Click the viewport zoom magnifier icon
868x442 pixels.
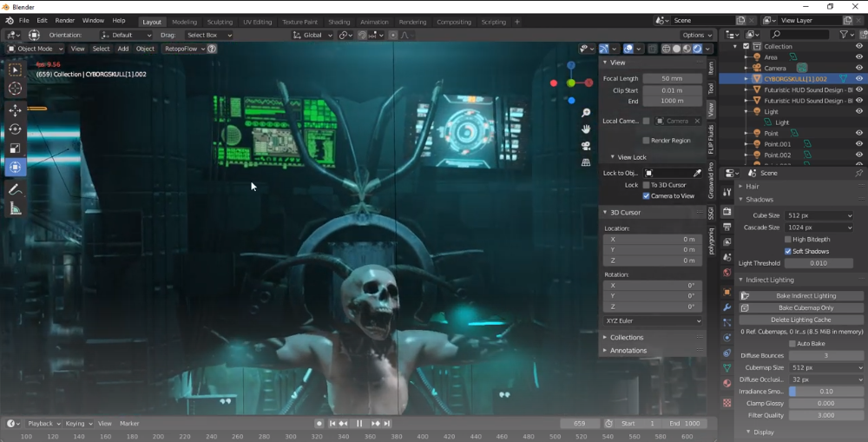[586, 112]
